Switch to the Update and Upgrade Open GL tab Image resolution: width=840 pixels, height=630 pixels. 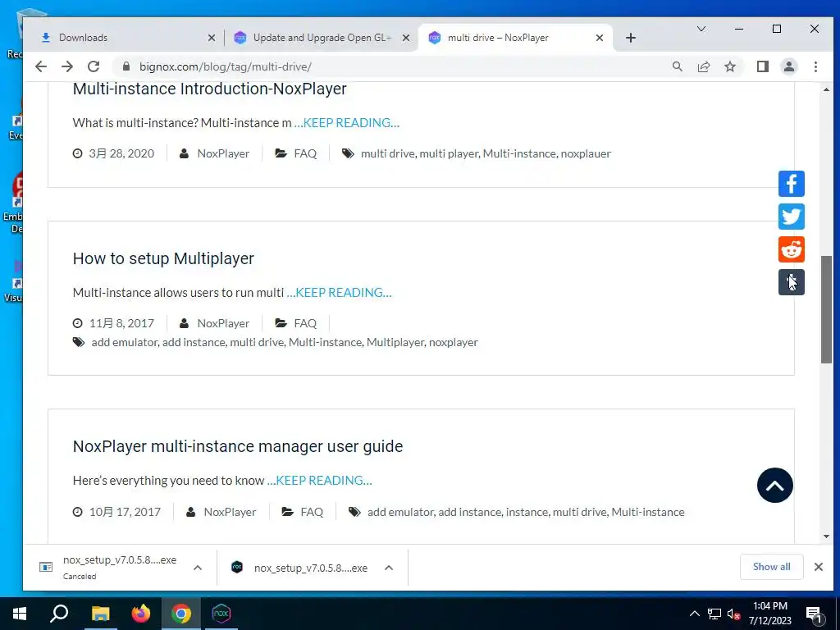322,38
